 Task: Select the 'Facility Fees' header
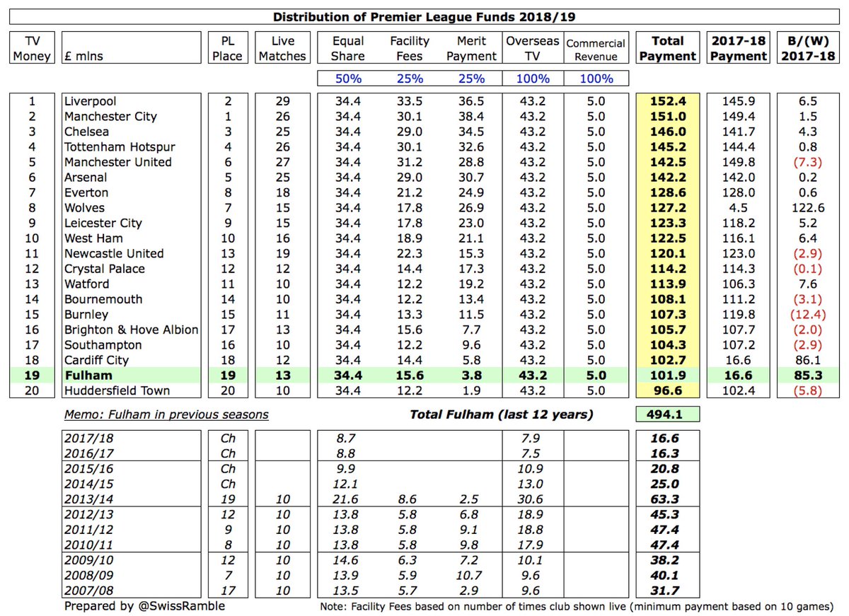pos(410,49)
